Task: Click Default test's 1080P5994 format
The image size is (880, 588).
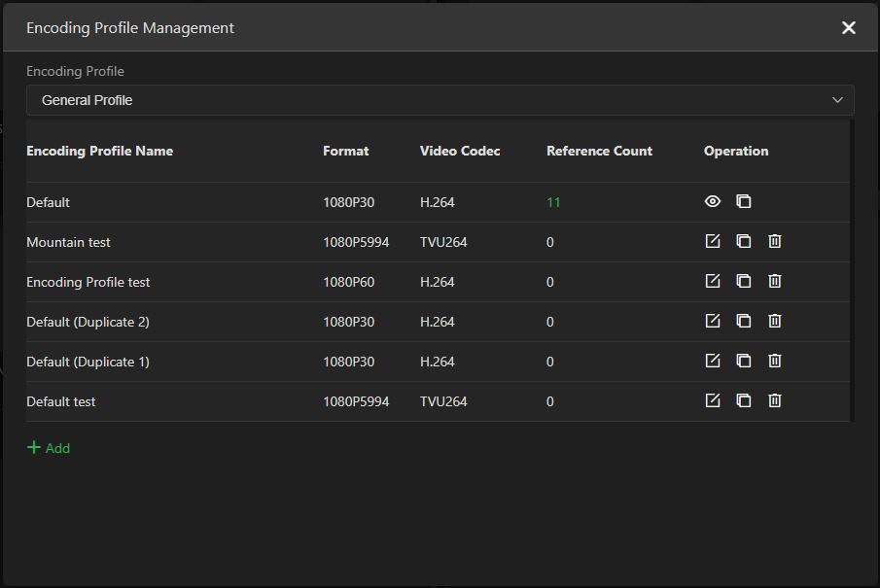Action: tap(356, 401)
